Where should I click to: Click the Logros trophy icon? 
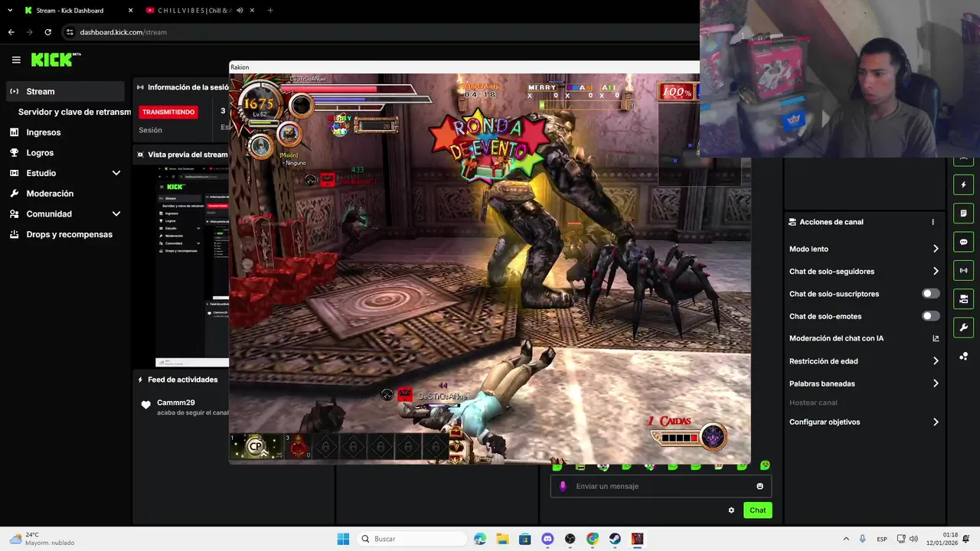pyautogui.click(x=14, y=152)
